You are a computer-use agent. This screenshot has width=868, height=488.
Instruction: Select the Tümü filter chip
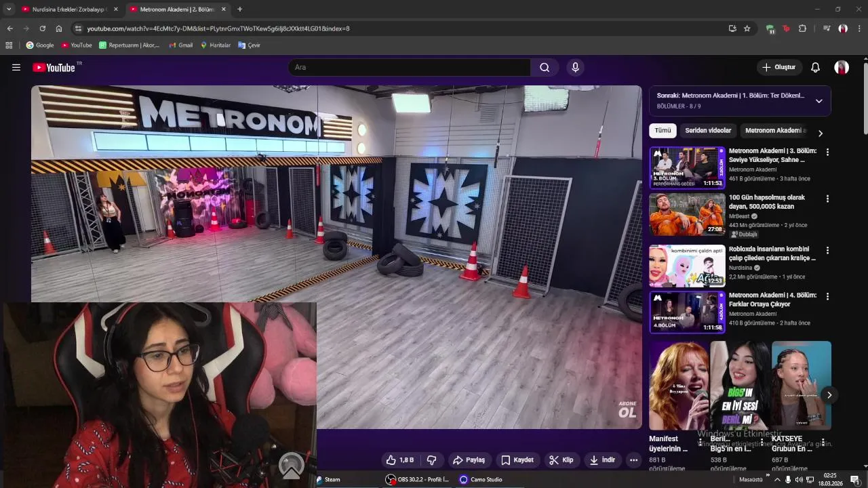click(x=663, y=130)
